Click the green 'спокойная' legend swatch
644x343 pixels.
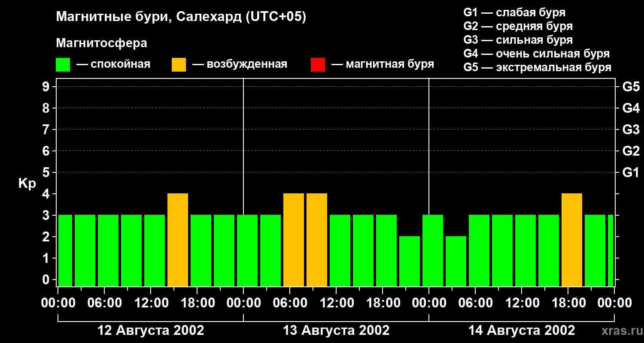click(63, 65)
